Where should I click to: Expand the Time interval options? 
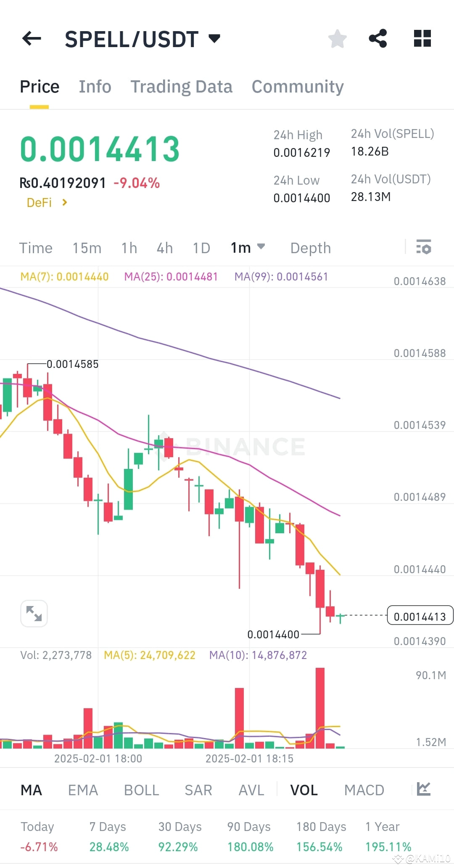[x=36, y=248]
